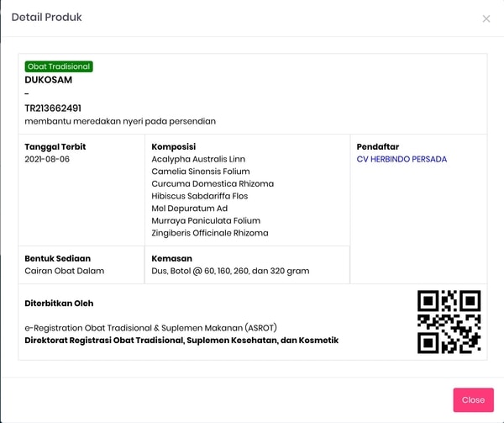Image resolution: width=504 pixels, height=423 pixels.
Task: Click the Kemasan packaging description text
Action: (x=230, y=271)
